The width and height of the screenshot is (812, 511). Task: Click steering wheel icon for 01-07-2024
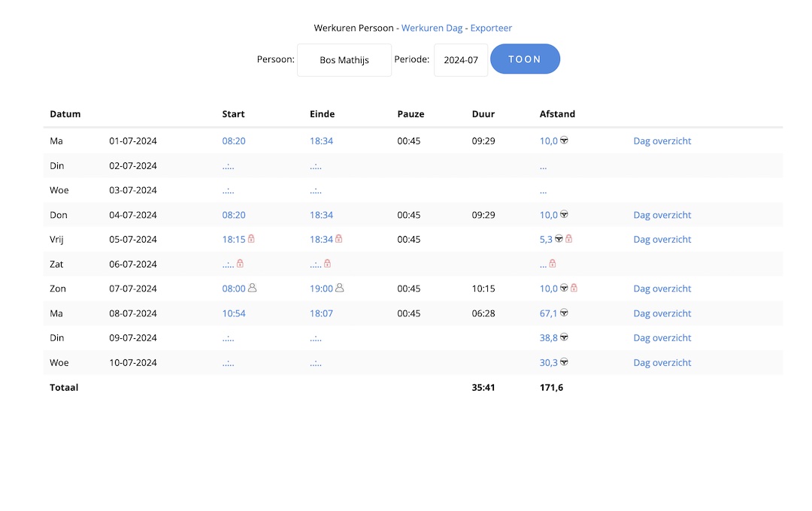[x=564, y=141]
